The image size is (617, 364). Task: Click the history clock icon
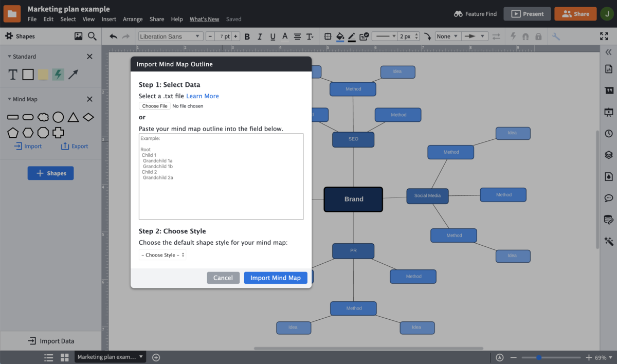coord(609,133)
